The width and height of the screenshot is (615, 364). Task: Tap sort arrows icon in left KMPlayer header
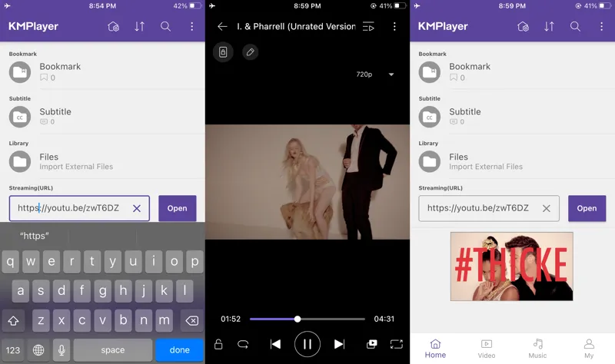[x=140, y=27]
